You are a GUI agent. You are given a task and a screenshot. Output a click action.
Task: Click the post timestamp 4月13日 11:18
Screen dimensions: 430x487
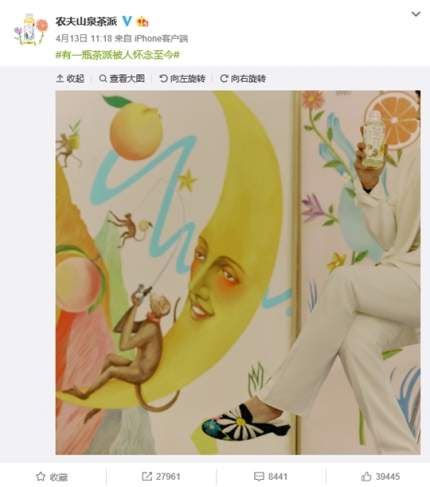click(84, 39)
